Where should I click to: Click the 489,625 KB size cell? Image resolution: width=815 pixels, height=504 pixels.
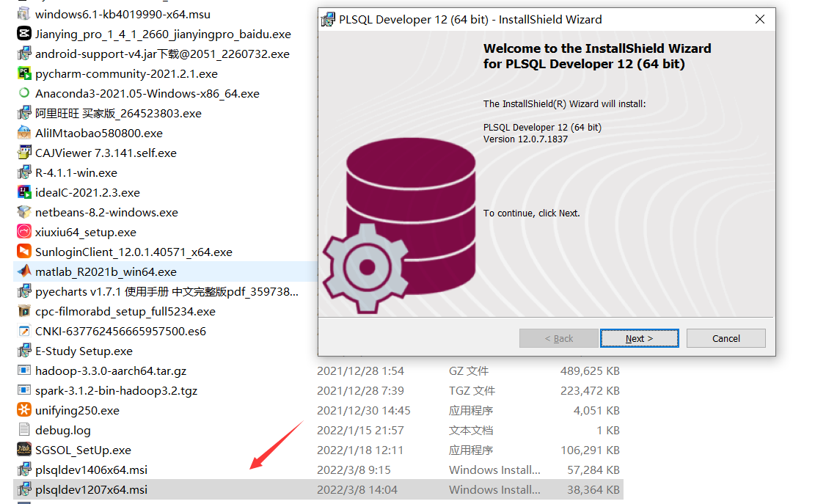pyautogui.click(x=589, y=370)
